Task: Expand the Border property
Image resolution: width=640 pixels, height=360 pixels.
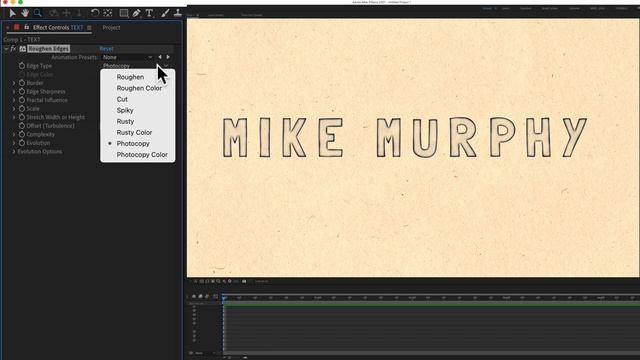Action: [14, 83]
